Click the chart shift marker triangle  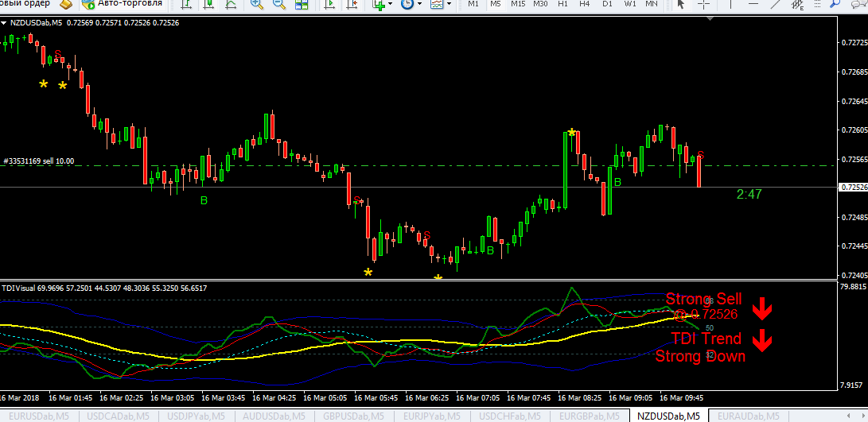pyautogui.click(x=710, y=19)
